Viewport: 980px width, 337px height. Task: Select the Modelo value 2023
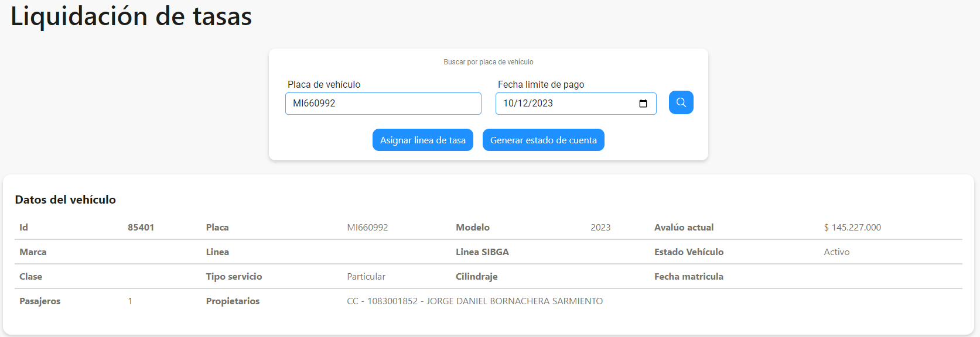[x=600, y=228]
